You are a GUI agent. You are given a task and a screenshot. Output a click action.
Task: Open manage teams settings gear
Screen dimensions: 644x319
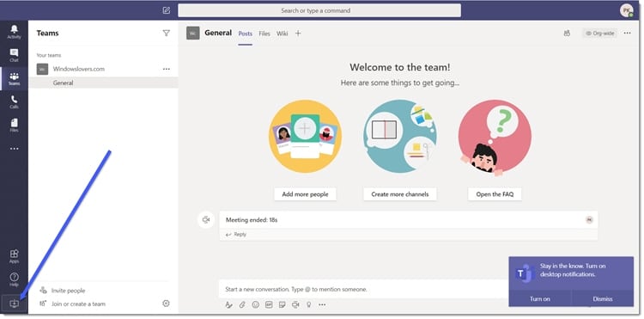coord(166,304)
